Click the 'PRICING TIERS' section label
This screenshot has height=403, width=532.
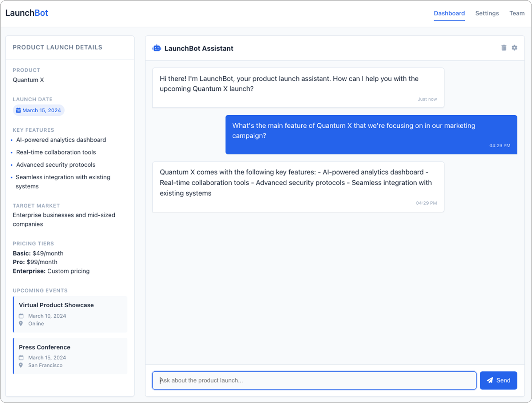pos(33,244)
